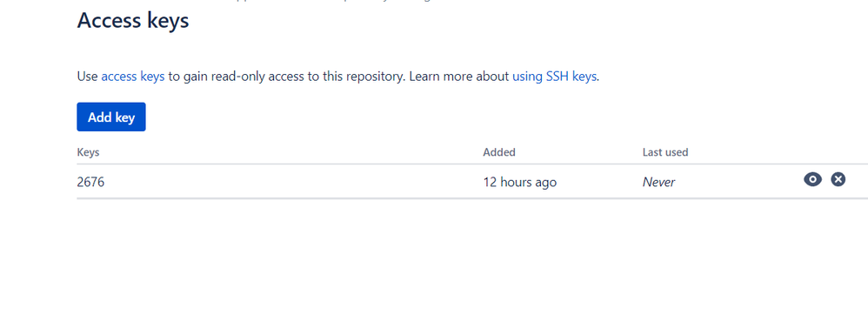
Task: Click the 'Never' last used value
Action: [x=658, y=182]
